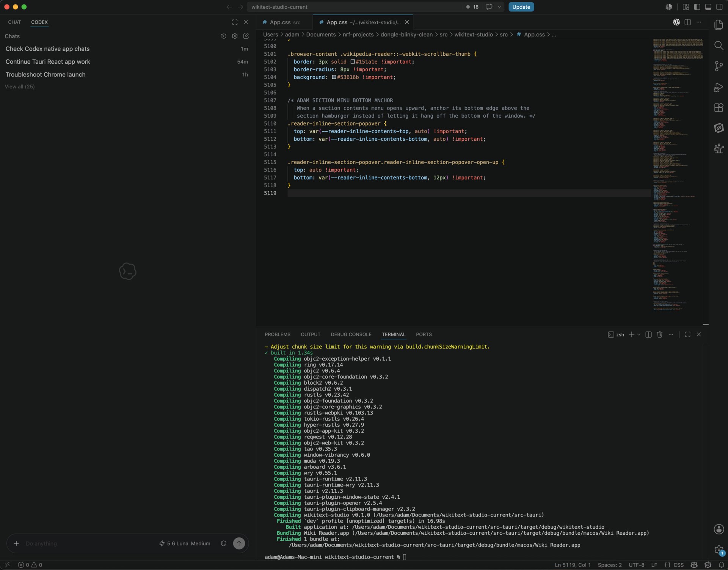Image resolution: width=728 pixels, height=570 pixels.
Task: Click the #151a1e color swatch on line 5102
Action: [353, 61]
